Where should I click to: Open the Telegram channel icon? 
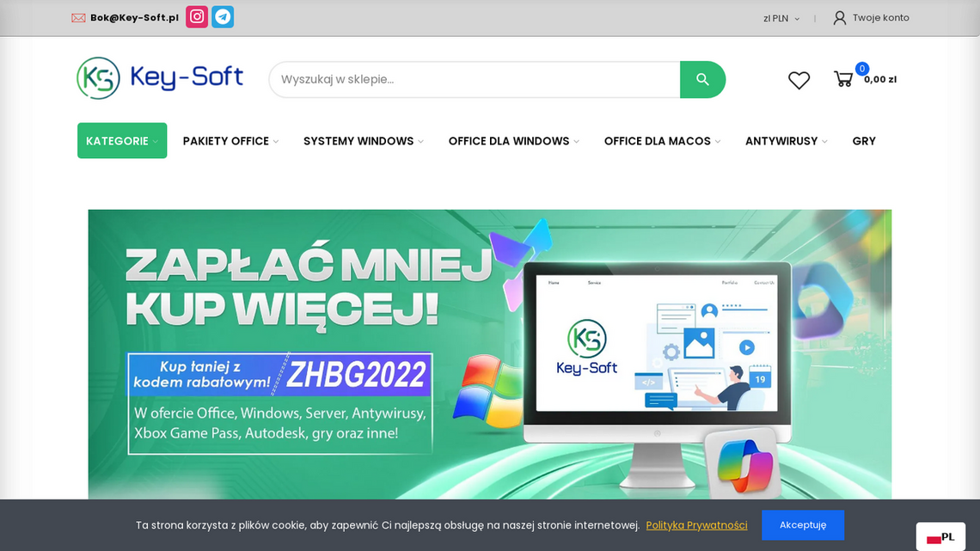(223, 16)
